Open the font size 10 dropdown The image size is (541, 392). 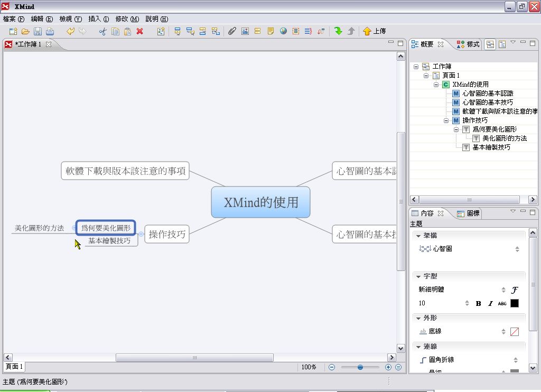tap(467, 303)
